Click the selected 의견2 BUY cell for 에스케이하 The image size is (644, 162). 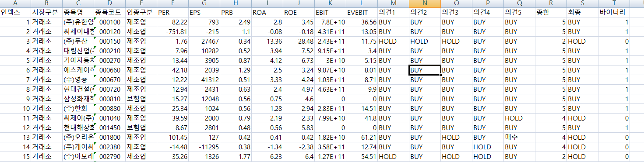click(x=425, y=70)
